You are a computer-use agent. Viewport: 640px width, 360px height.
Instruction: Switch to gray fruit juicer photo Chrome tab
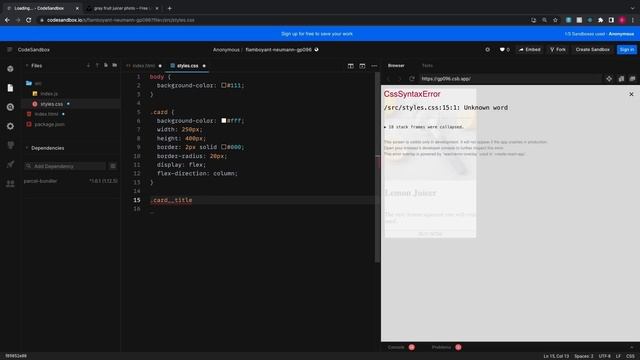121,8
